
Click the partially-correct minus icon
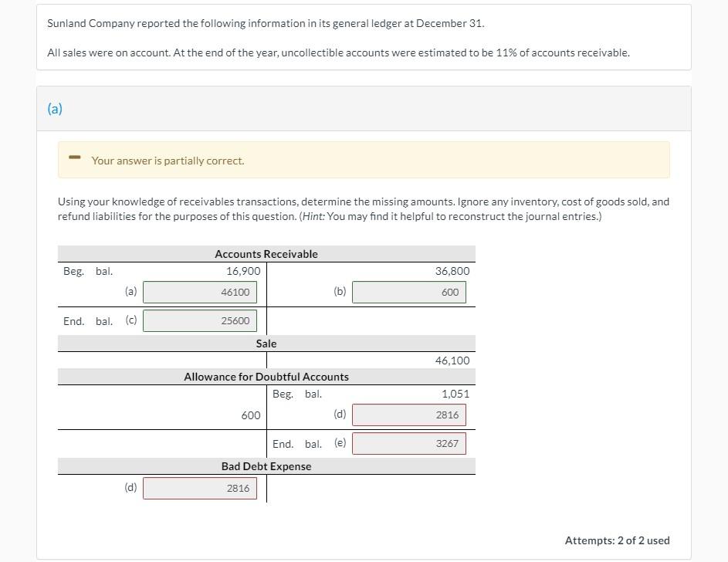point(74,158)
